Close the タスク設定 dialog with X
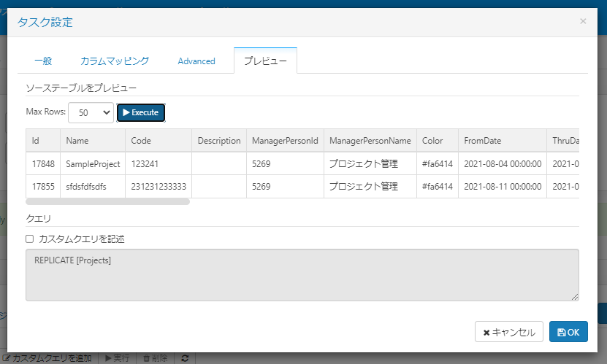Viewport: 607px width, 364px height. 583,21
